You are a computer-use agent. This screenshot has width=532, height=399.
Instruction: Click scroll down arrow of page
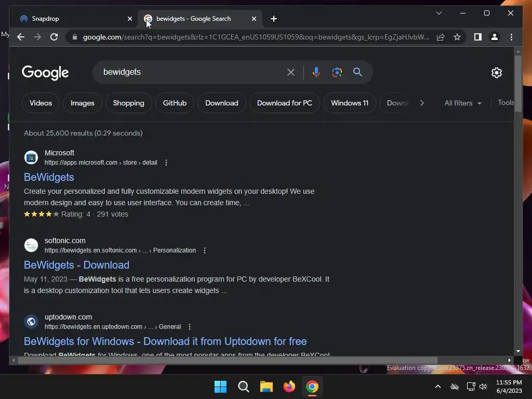[518, 351]
